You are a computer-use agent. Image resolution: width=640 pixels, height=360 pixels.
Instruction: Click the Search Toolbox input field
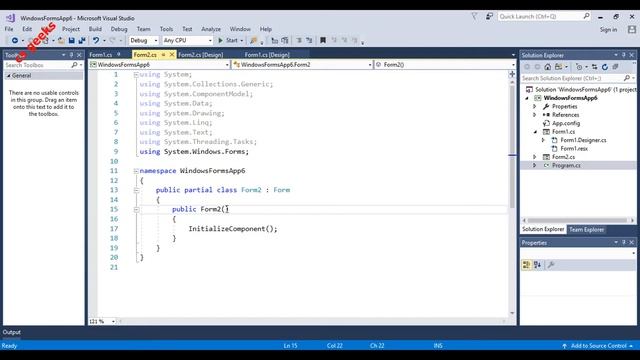(38, 65)
